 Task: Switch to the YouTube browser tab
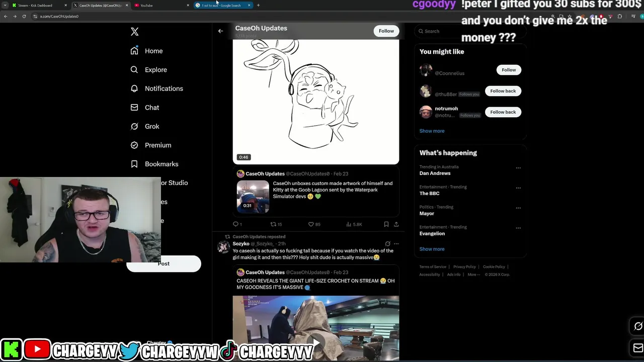point(161,6)
